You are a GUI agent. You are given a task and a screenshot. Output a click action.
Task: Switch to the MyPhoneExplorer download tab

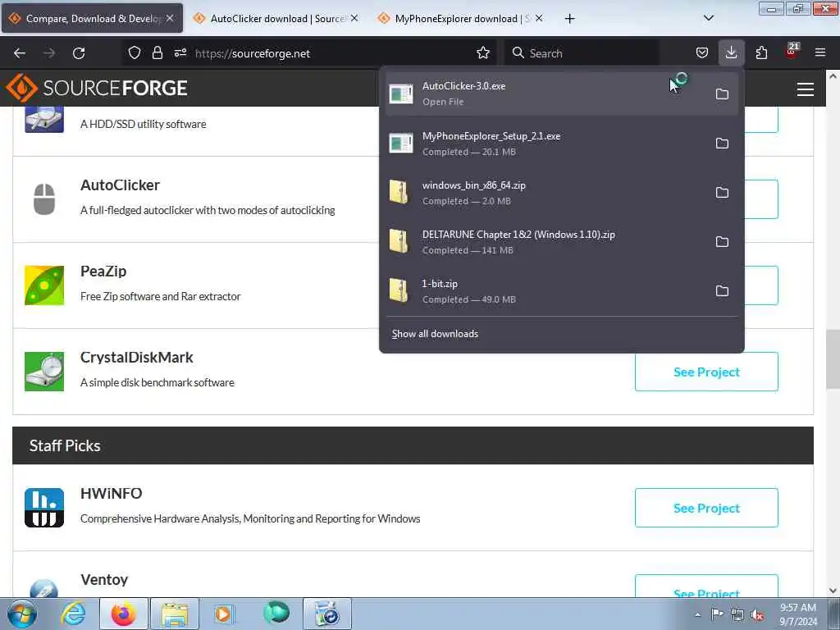coord(461,18)
